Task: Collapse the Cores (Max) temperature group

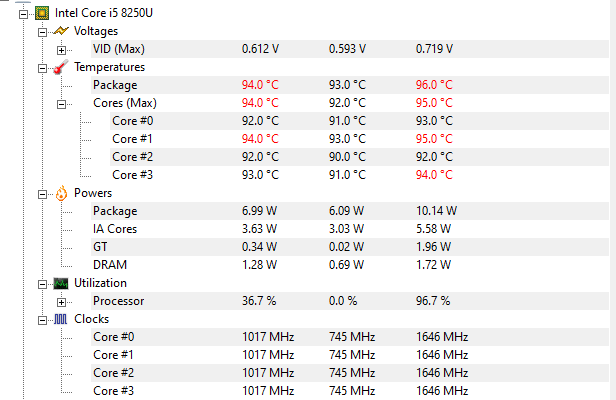Action: [61, 105]
